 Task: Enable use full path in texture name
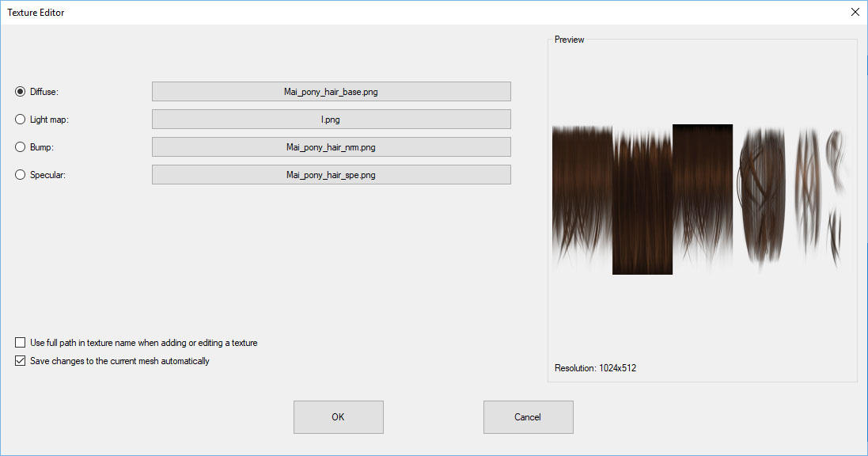pos(20,342)
